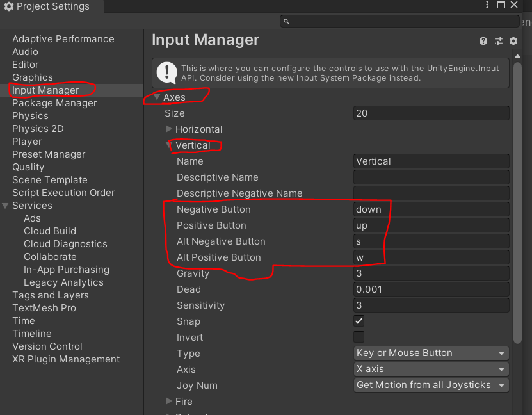Click the Gravity value field
The height and width of the screenshot is (415, 532).
click(x=431, y=273)
